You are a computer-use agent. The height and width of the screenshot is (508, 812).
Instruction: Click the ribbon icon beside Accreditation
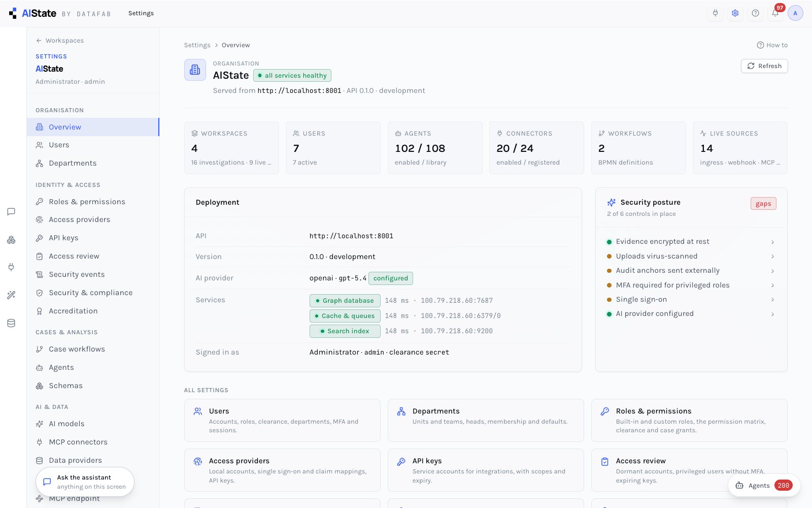pyautogui.click(x=40, y=311)
